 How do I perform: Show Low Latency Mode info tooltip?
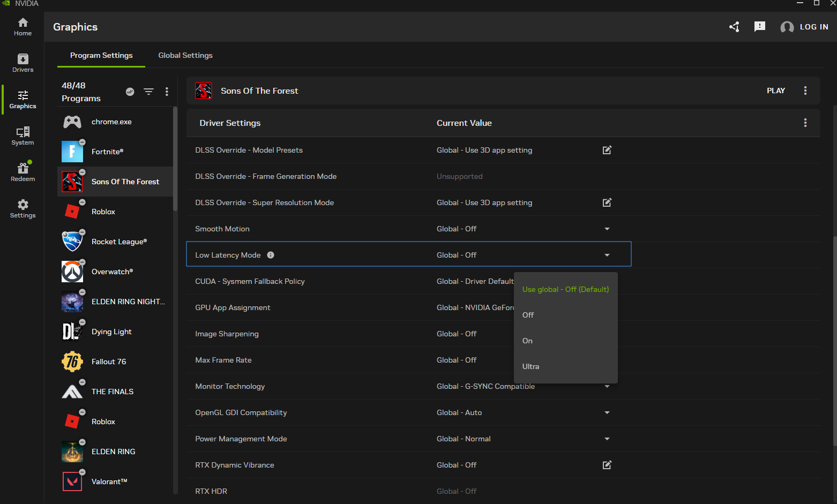point(271,255)
